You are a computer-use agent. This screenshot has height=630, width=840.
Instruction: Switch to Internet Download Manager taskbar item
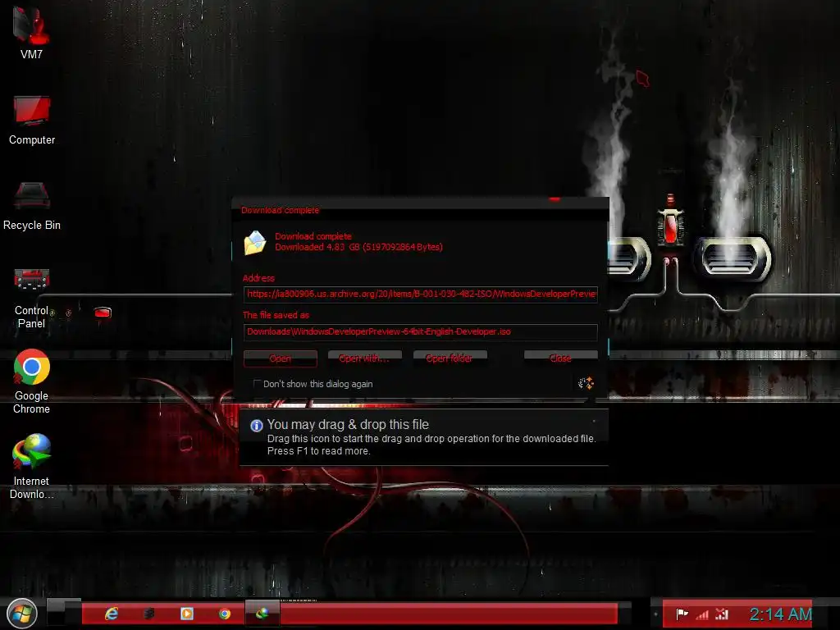pos(262,614)
